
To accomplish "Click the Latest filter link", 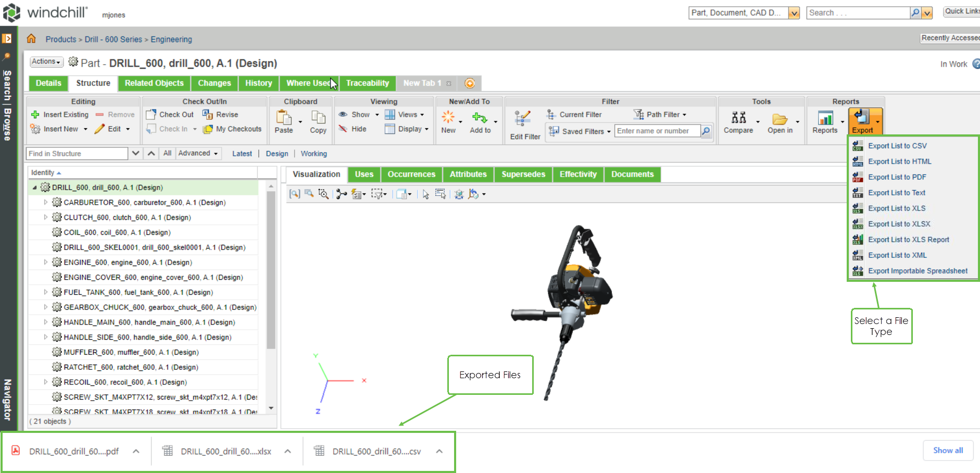I will click(242, 154).
